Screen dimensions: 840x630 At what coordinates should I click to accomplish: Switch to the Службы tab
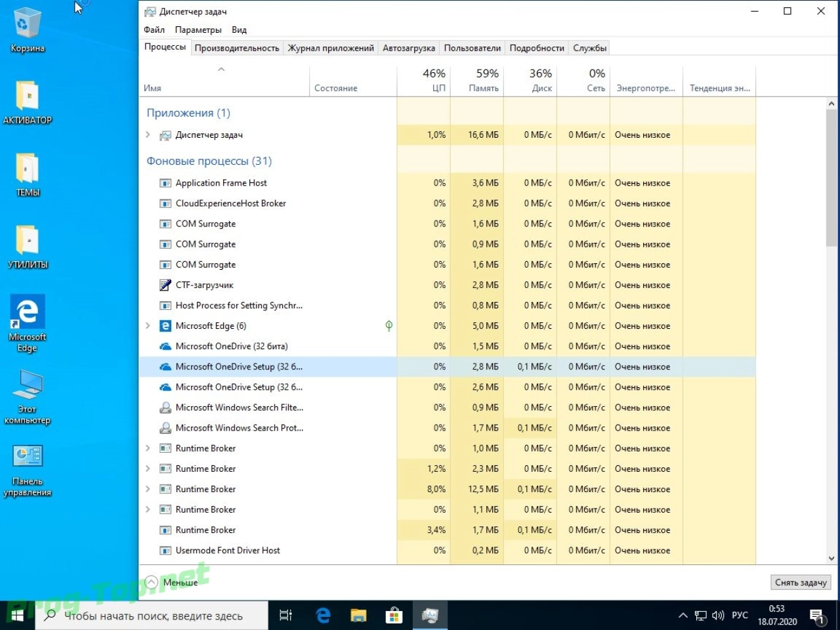pyautogui.click(x=589, y=48)
